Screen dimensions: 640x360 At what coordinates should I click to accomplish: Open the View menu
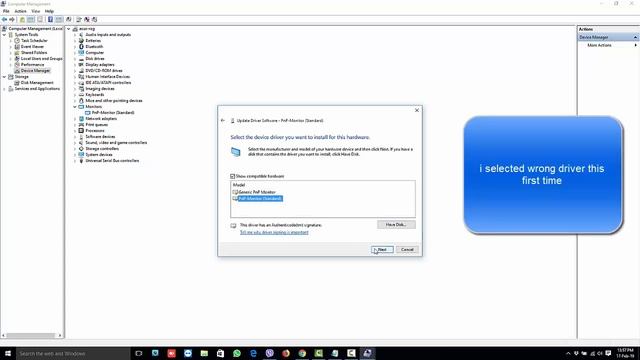point(36,11)
